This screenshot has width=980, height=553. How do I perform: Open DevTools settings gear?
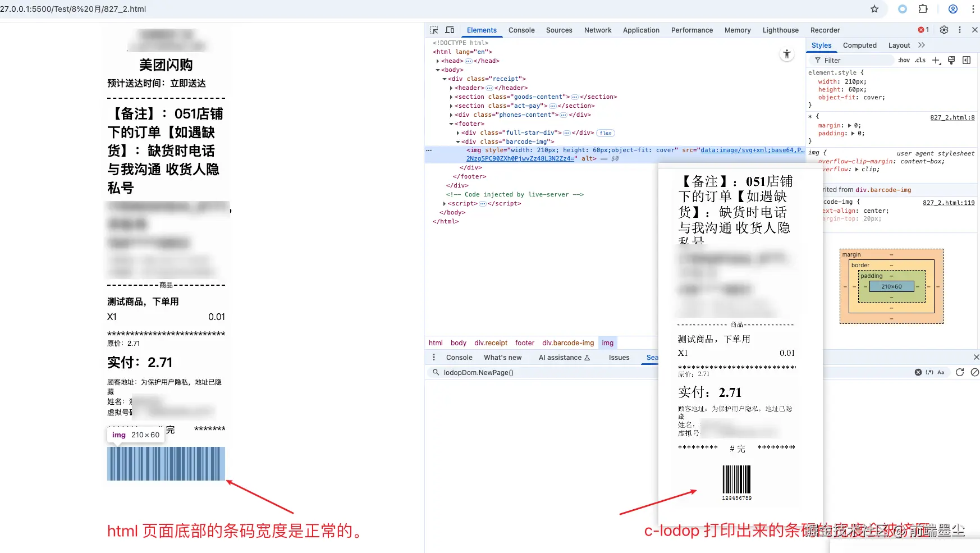pos(944,30)
